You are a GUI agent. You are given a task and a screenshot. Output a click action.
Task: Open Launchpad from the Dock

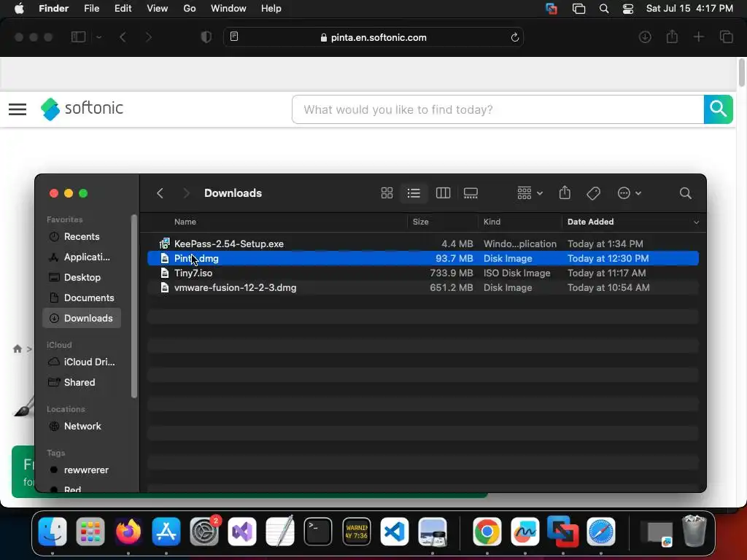pos(90,532)
